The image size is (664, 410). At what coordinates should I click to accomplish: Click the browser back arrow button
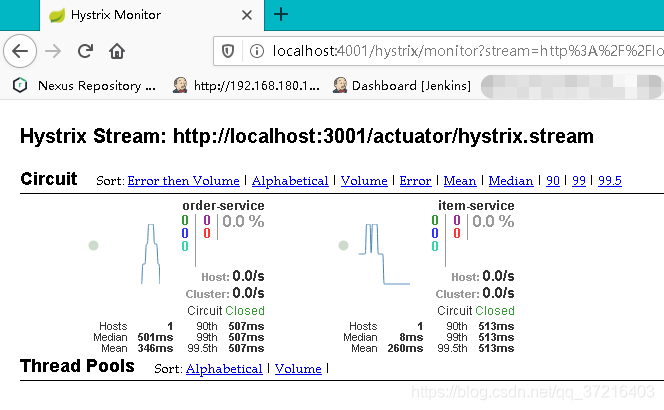click(20, 51)
